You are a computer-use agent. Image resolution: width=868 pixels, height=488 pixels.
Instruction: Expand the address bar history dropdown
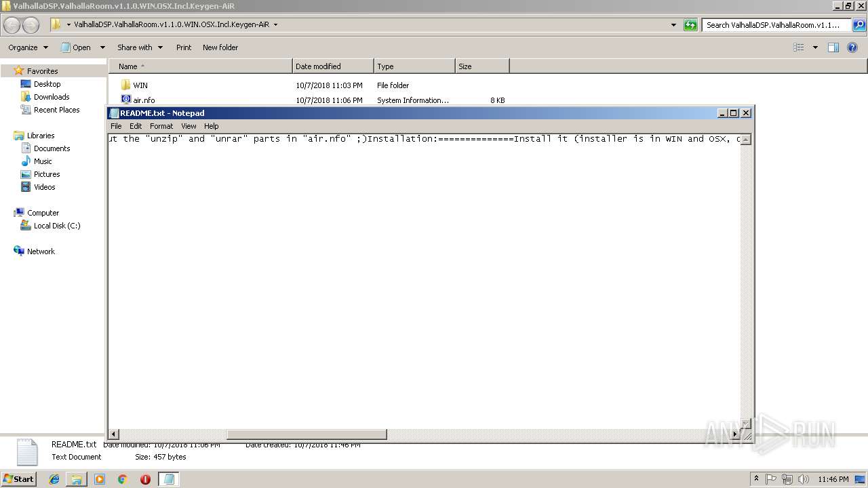click(x=673, y=25)
